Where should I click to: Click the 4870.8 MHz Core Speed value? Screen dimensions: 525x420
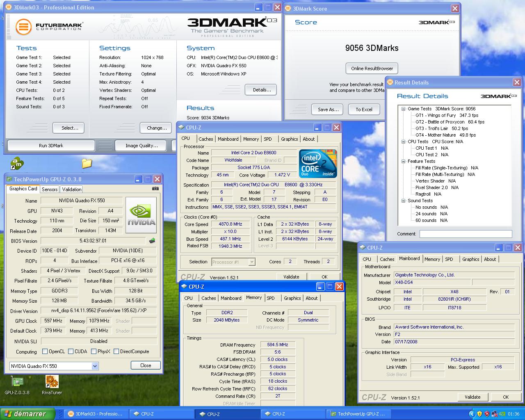click(x=230, y=224)
